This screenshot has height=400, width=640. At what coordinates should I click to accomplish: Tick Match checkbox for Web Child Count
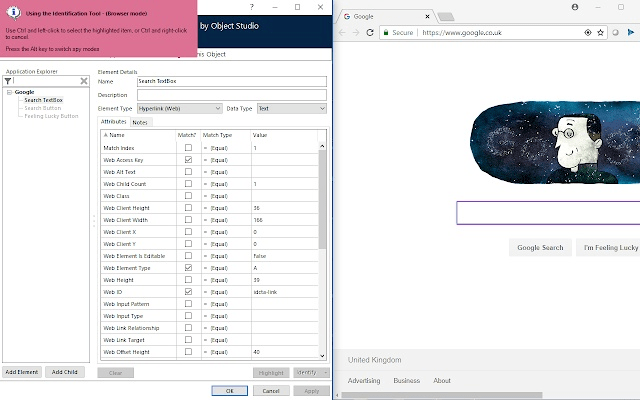tap(188, 184)
